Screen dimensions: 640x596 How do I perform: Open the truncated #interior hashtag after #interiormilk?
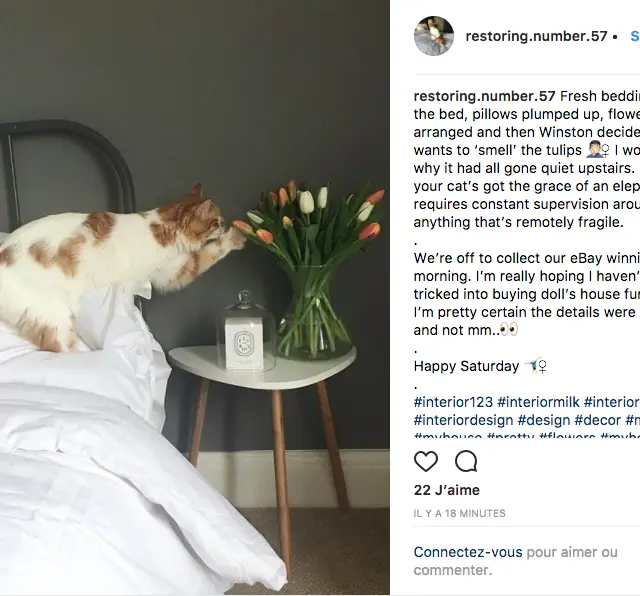point(612,402)
